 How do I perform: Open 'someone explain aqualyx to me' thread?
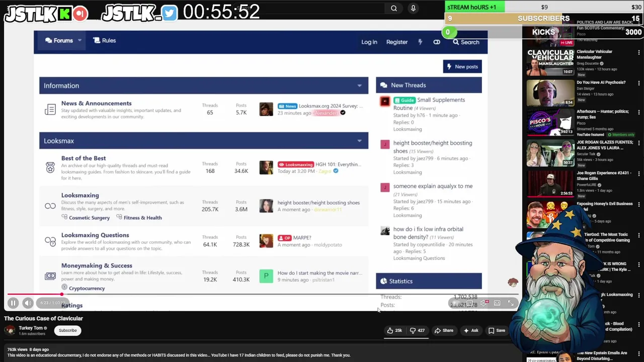(433, 186)
